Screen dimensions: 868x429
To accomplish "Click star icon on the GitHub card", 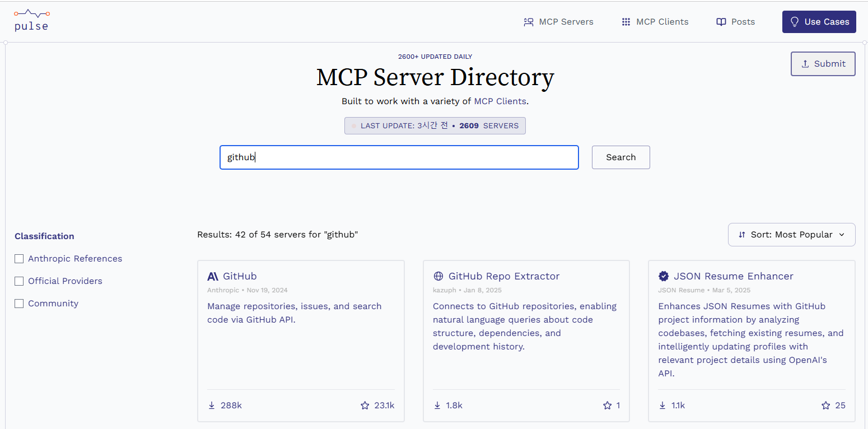I will coord(365,405).
